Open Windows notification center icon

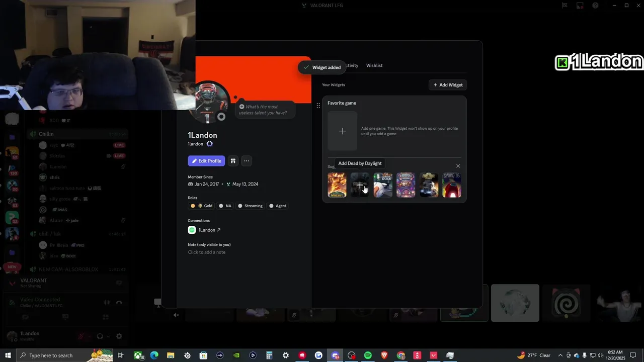tap(633, 355)
